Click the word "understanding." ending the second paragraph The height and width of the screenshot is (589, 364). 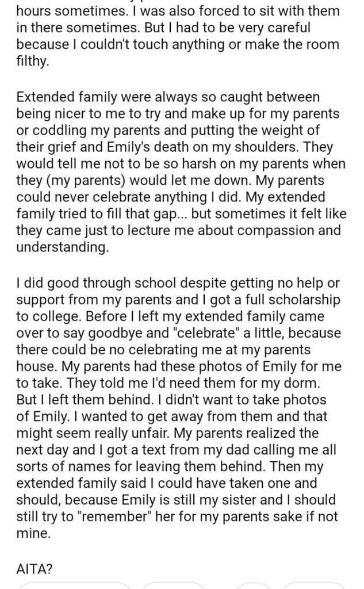(x=62, y=247)
